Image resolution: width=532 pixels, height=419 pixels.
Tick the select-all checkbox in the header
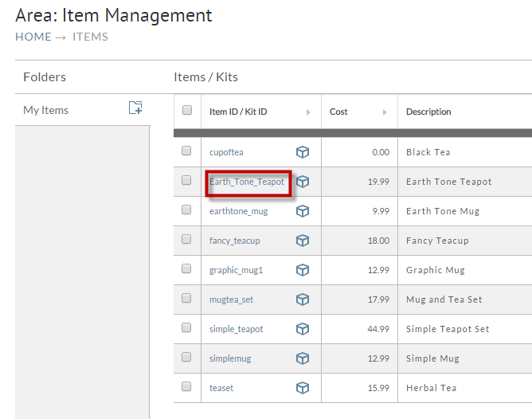[x=187, y=110]
